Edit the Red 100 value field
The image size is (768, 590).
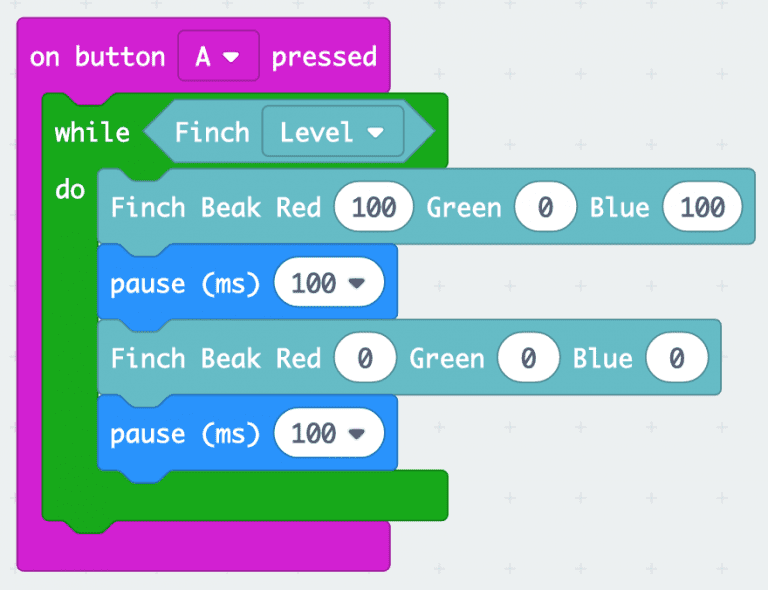[x=374, y=208]
